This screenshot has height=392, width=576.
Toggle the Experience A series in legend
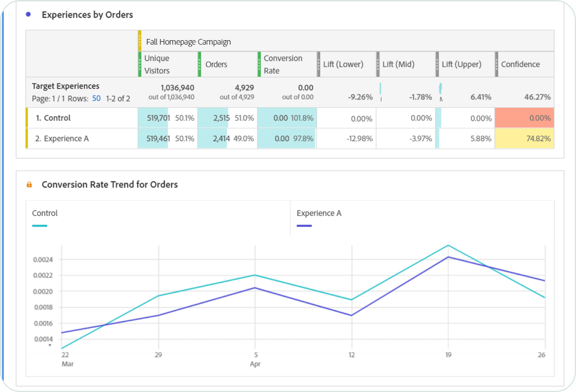click(318, 214)
